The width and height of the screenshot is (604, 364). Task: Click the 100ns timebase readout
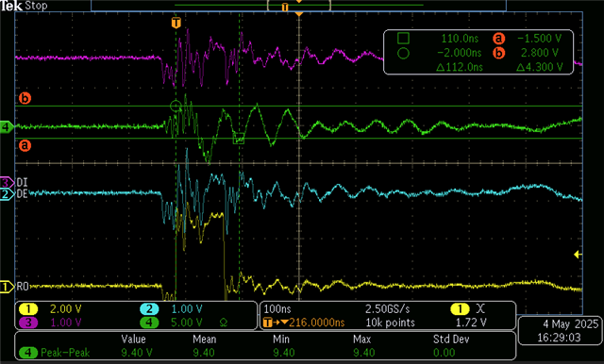pyautogui.click(x=277, y=309)
